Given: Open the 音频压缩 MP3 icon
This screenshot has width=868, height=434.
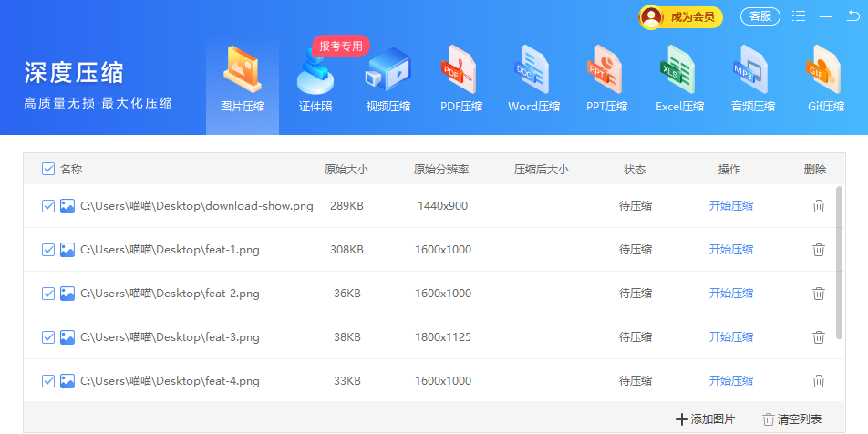Looking at the screenshot, I should pos(750,70).
